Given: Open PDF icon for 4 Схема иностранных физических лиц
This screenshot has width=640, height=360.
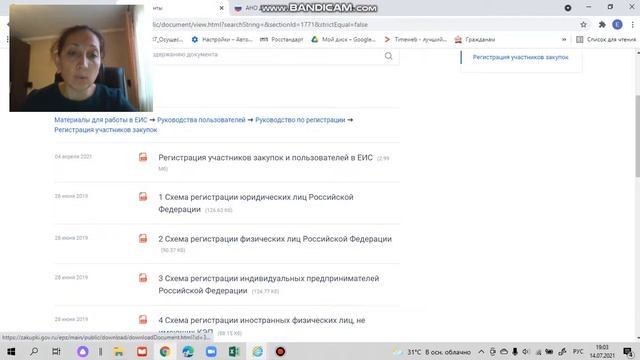Looking at the screenshot, I should pyautogui.click(x=143, y=319).
